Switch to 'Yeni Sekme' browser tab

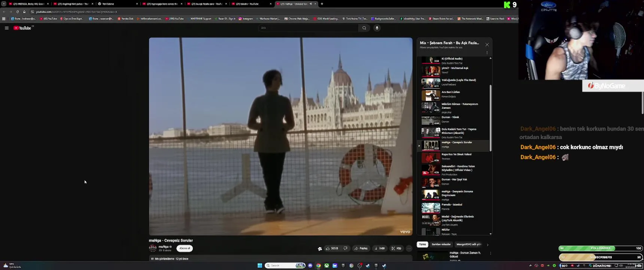[x=118, y=4]
